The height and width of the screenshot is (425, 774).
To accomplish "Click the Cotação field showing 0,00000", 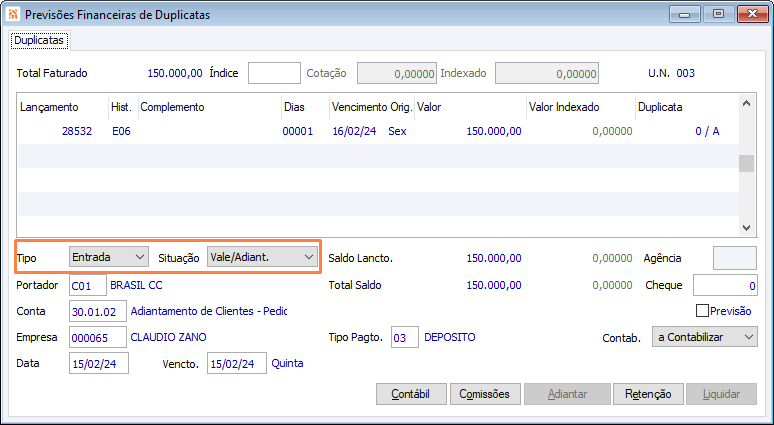I will click(x=397, y=73).
